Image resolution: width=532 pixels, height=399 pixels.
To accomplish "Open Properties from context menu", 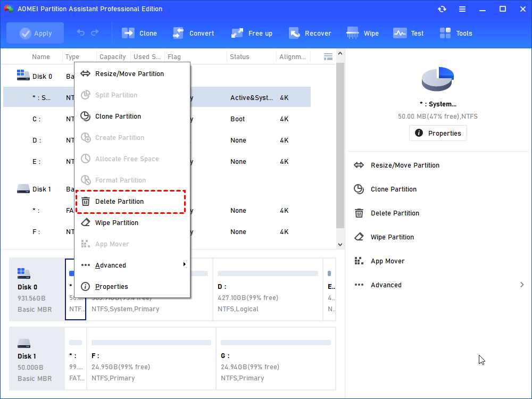I will click(132, 287).
